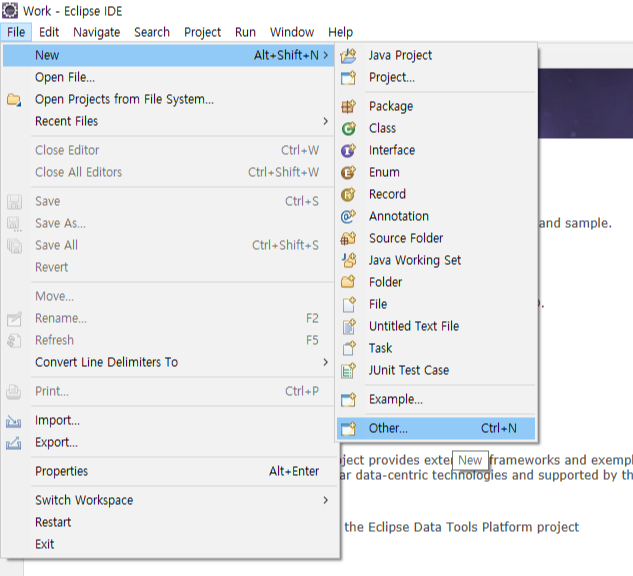Choose Export... menu entry

168,442
